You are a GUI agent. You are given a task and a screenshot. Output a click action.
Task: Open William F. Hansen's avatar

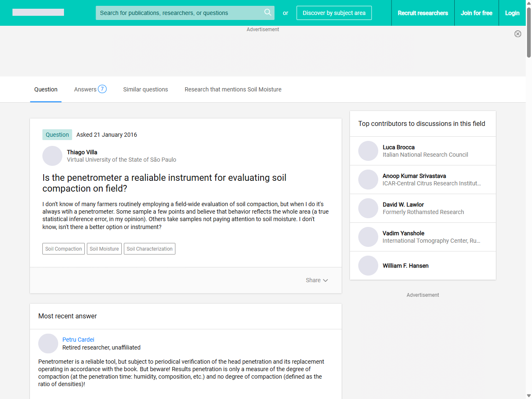tap(368, 266)
